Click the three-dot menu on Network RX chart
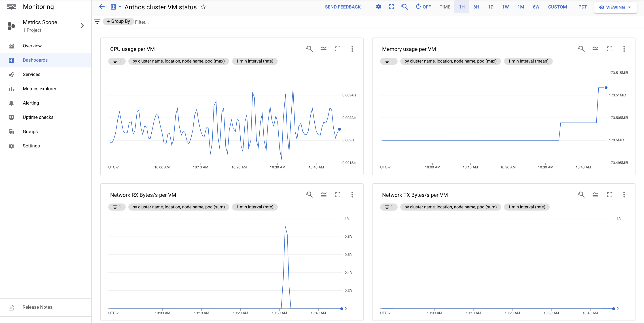The image size is (644, 323). point(352,195)
